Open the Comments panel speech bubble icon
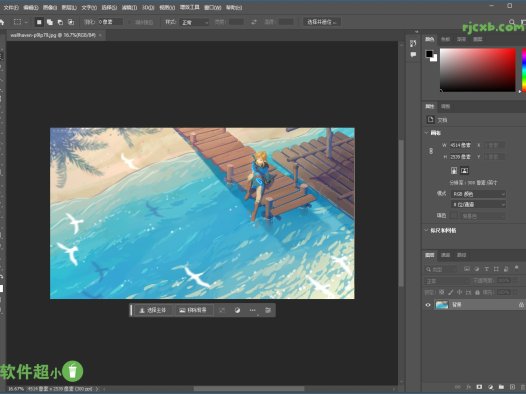This screenshot has width=526, height=394. (x=413, y=54)
